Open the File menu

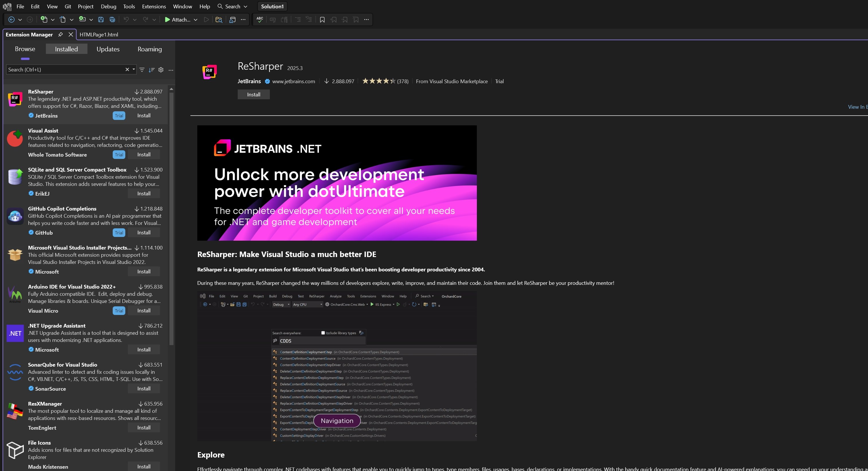tap(20, 6)
